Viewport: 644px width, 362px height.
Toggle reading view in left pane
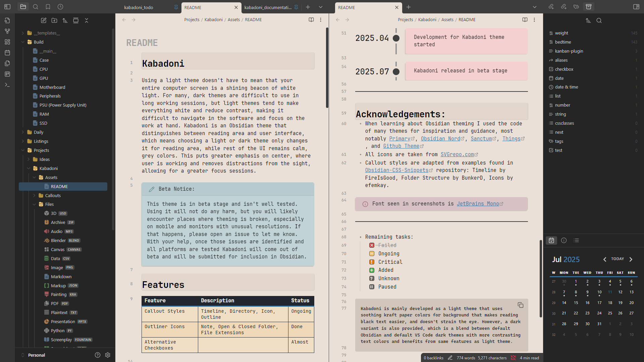tap(311, 20)
